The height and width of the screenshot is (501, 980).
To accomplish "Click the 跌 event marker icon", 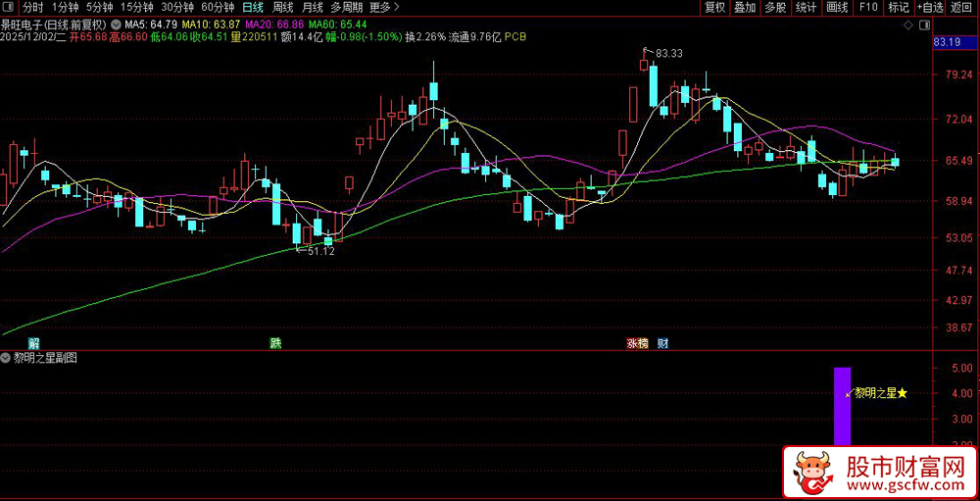I will 275,343.
